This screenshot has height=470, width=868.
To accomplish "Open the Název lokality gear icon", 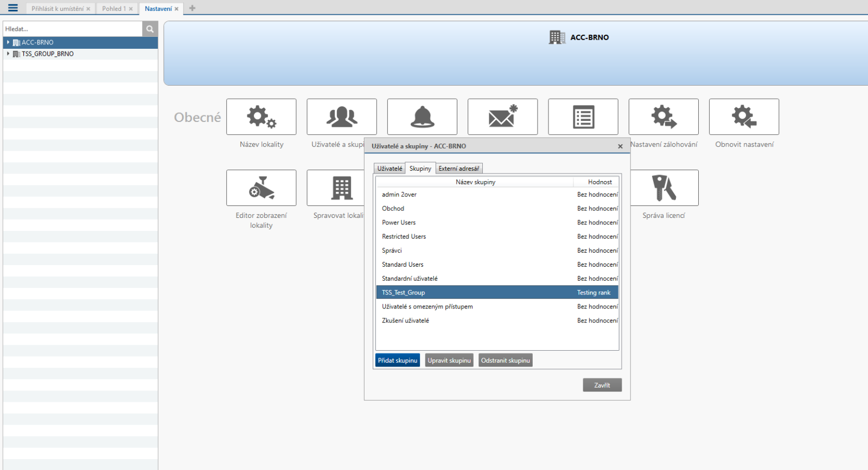I will point(261,117).
